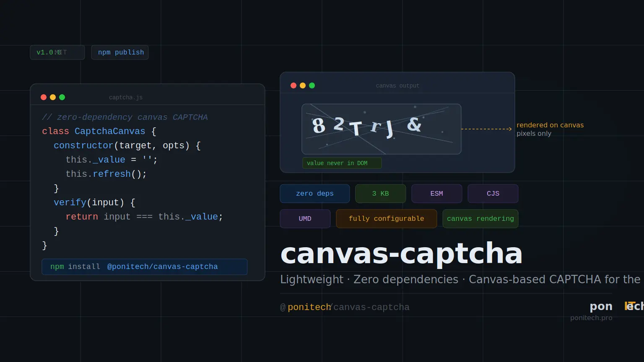644x362 pixels.
Task: Follow the ponitech.pro link
Action: pos(591,318)
